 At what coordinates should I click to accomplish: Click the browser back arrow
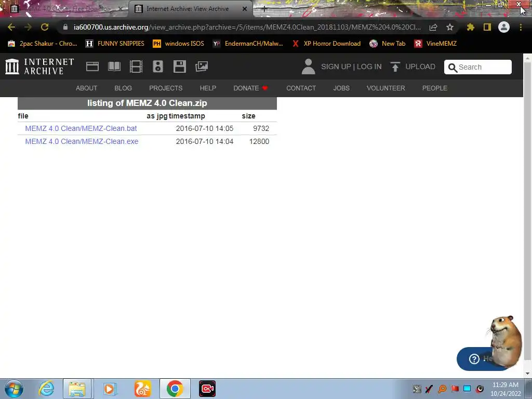11,27
